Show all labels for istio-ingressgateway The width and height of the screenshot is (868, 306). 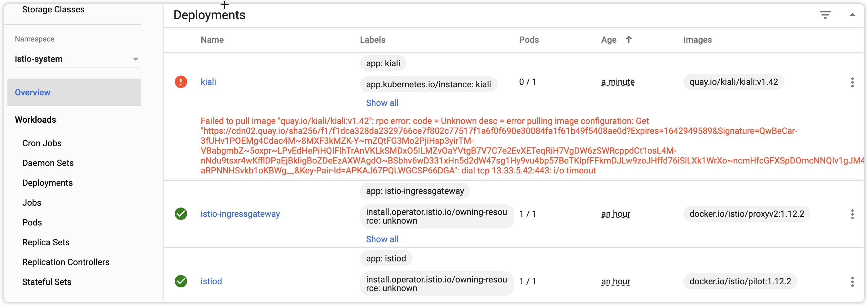tap(382, 239)
